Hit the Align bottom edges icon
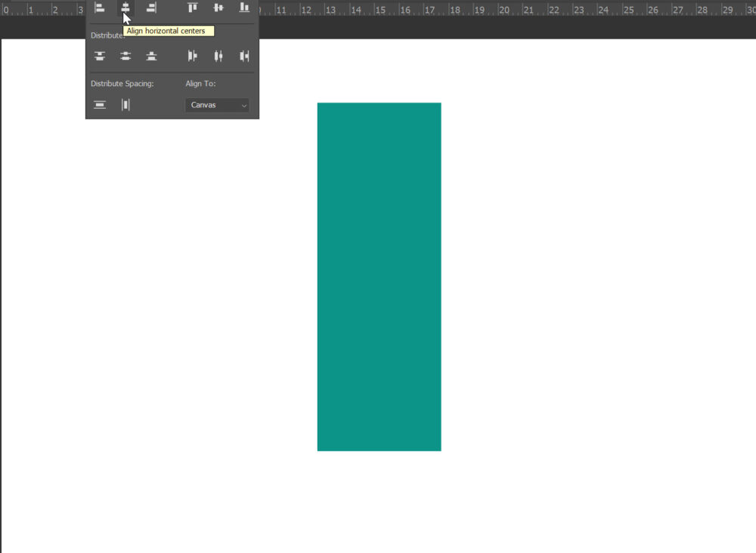Screen dimensions: 756x553 244,8
